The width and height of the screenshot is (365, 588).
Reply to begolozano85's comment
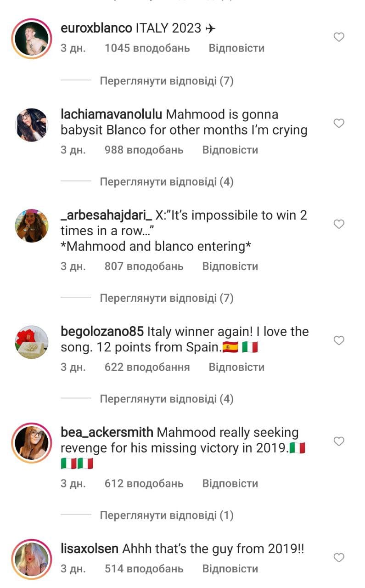[236, 367]
